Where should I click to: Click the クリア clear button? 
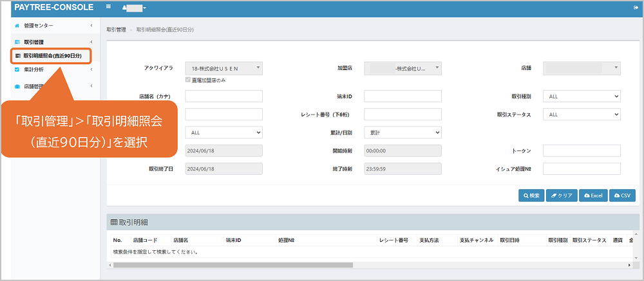pyautogui.click(x=562, y=195)
